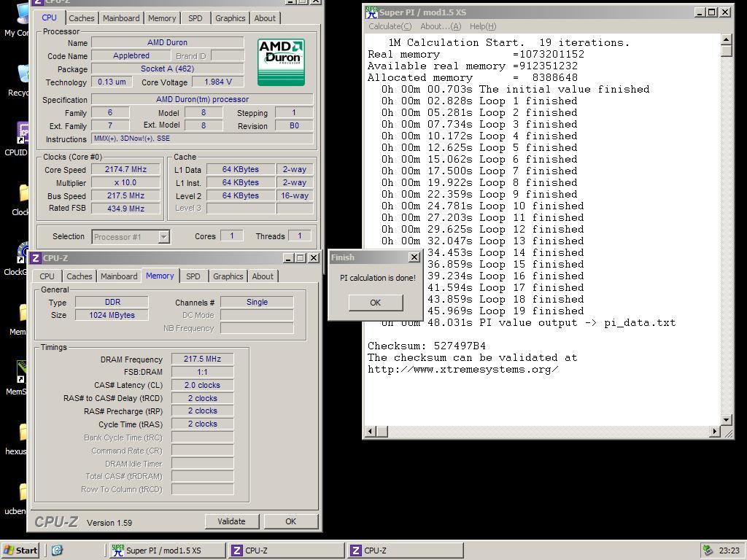Click Super PI horizontal scrollbar right arrow

point(714,432)
